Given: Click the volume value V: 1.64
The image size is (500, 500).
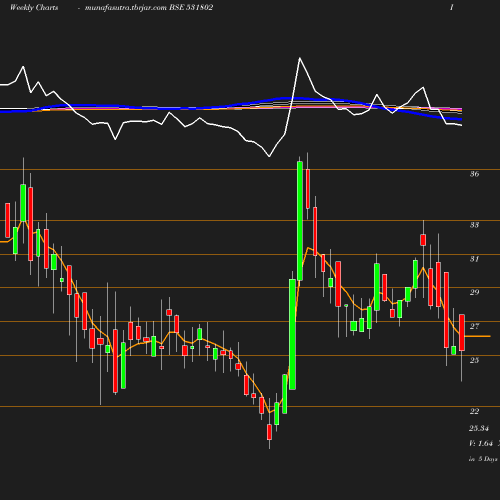Looking at the screenshot, I should pyautogui.click(x=481, y=443).
